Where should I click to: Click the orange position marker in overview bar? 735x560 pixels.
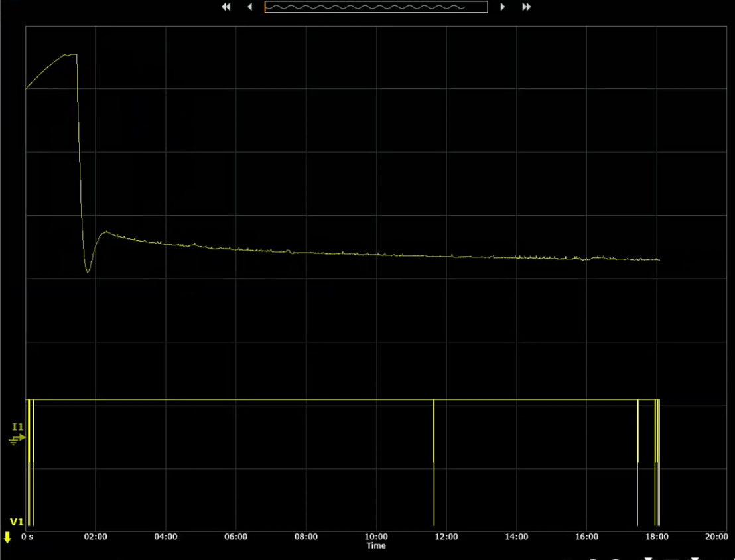tap(265, 7)
